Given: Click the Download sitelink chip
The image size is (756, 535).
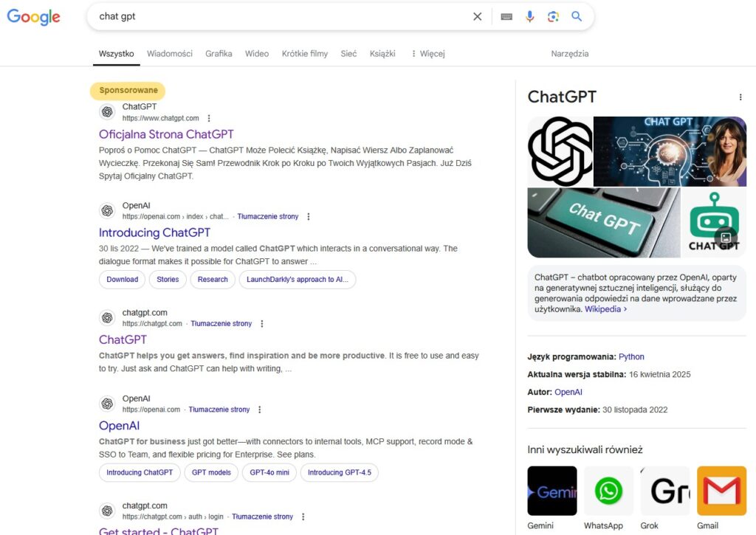Looking at the screenshot, I should coord(122,280).
